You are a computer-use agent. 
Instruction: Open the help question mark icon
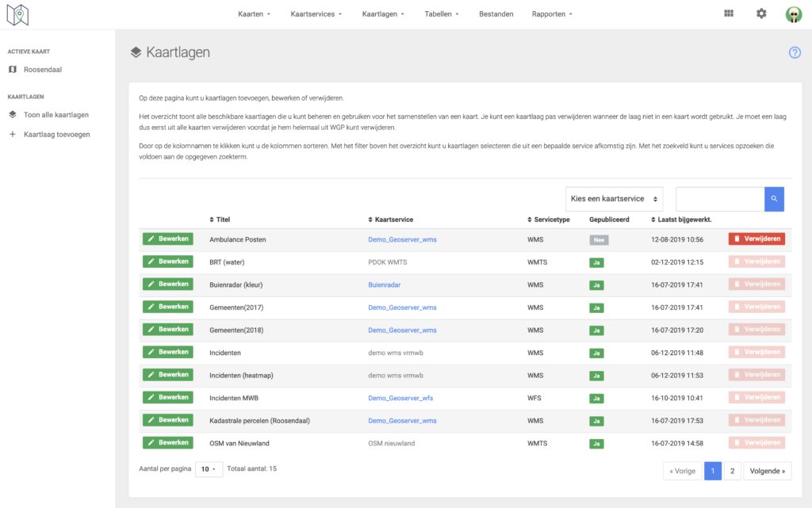(795, 52)
